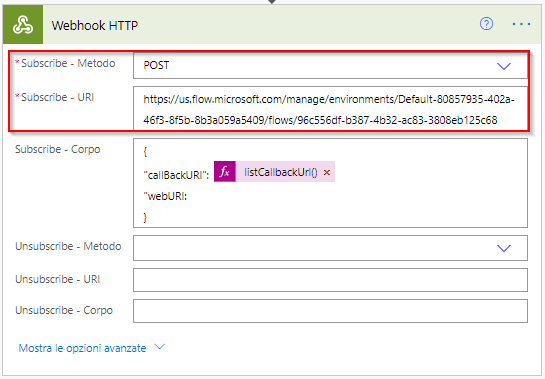Click the Unsubscribe - Metodo label

click(x=68, y=246)
